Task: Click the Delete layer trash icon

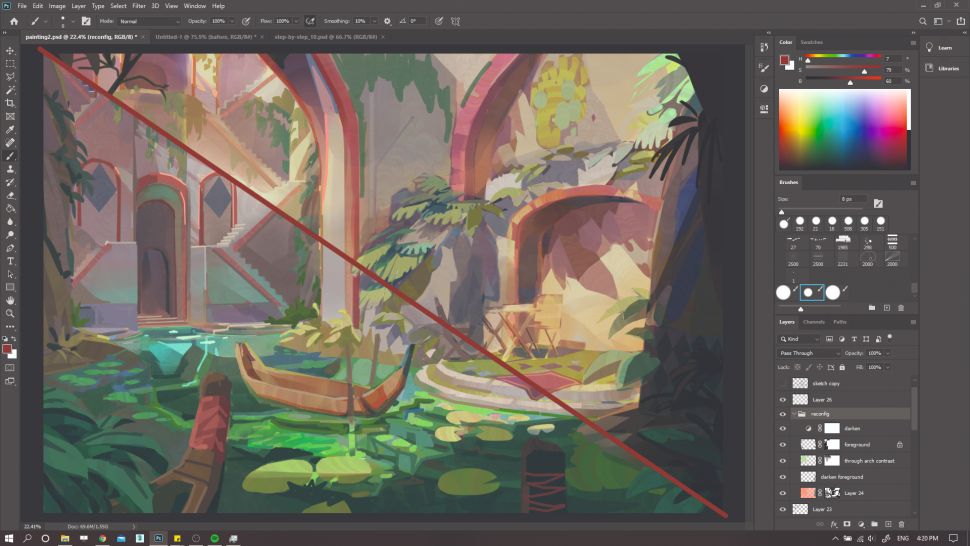Action: click(x=901, y=524)
